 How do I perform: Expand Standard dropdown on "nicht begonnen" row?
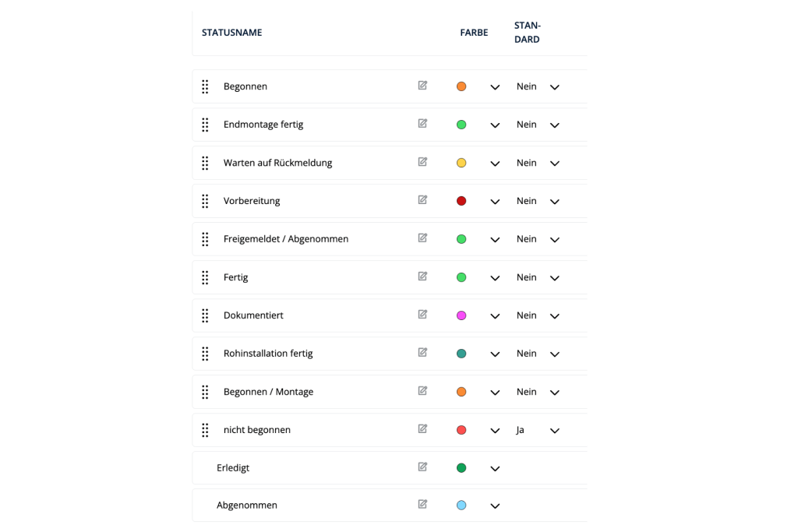(x=554, y=430)
